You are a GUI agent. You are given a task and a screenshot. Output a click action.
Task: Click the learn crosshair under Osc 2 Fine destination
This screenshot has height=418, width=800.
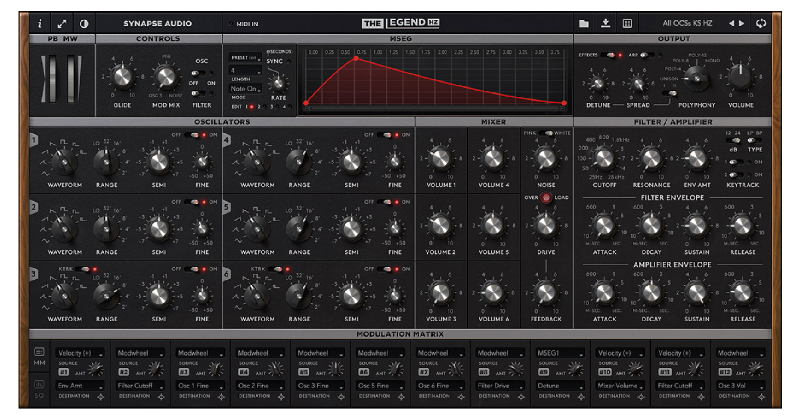tap(281, 397)
